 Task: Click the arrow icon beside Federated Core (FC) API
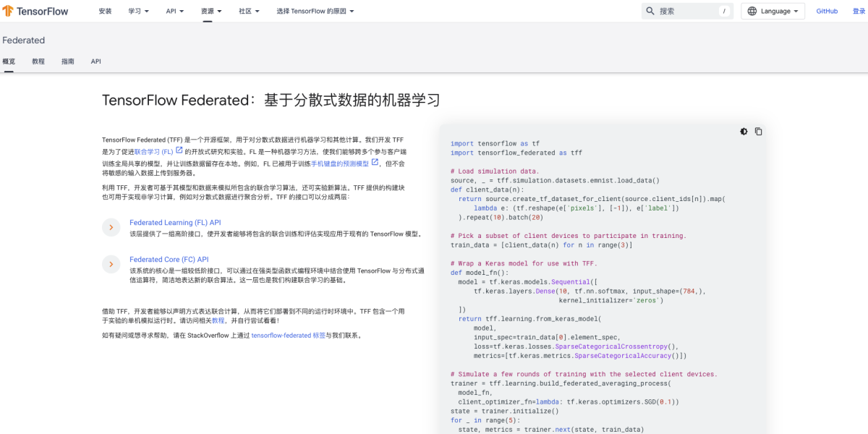[111, 263]
